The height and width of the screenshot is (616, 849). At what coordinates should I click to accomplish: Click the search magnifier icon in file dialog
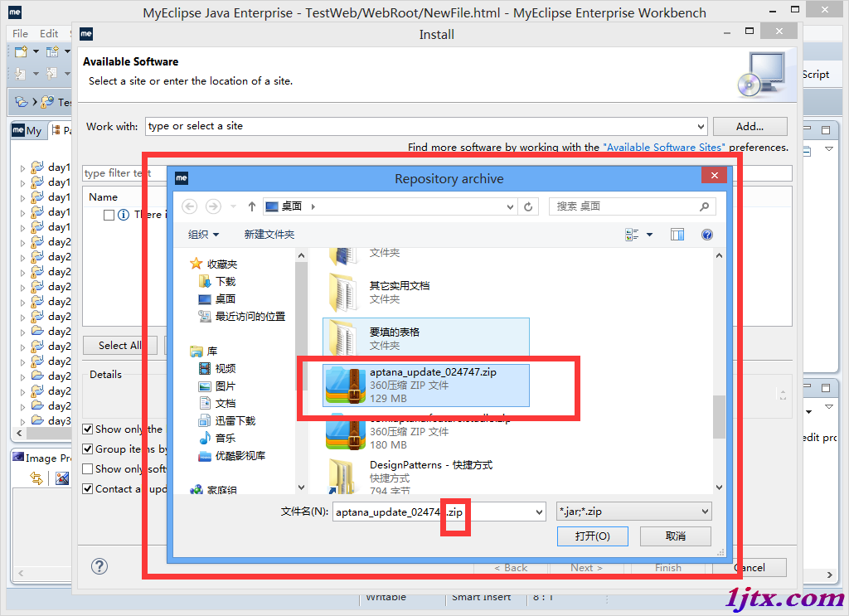(704, 206)
